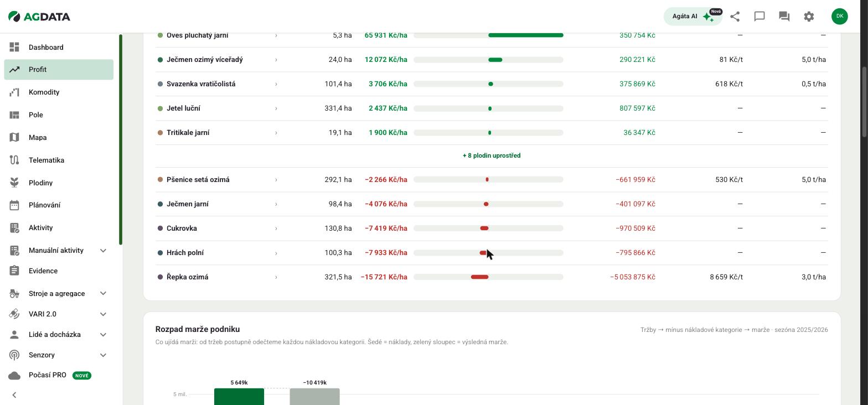Select the Telematika route icon
The width and height of the screenshot is (868, 405).
14,160
